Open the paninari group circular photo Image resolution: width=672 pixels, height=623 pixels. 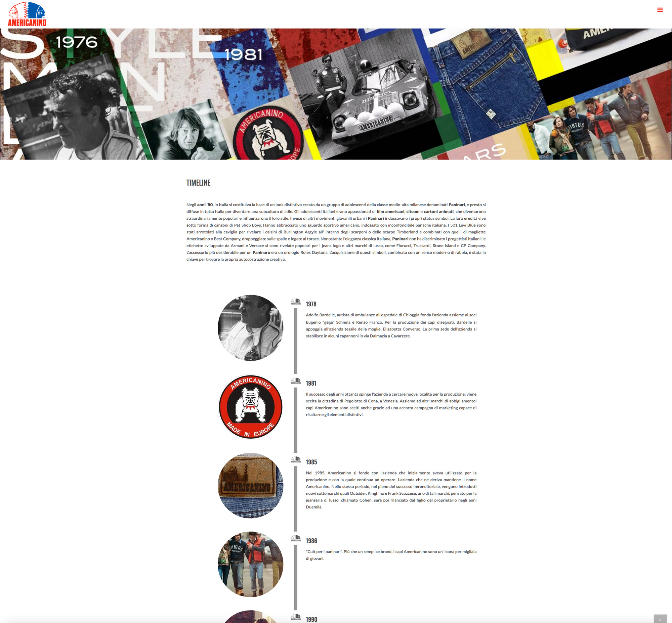[x=250, y=564]
